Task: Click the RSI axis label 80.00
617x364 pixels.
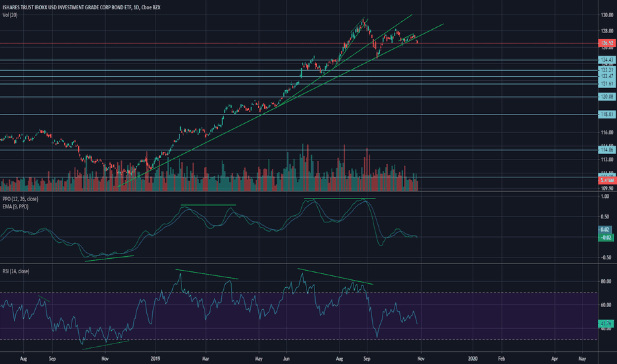Action: [606, 281]
